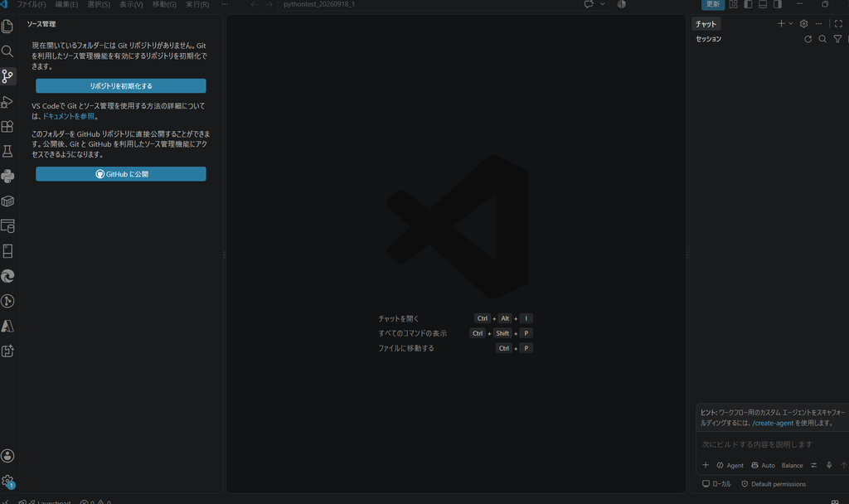Maximize the chat panel
This screenshot has width=849, height=504.
point(838,24)
